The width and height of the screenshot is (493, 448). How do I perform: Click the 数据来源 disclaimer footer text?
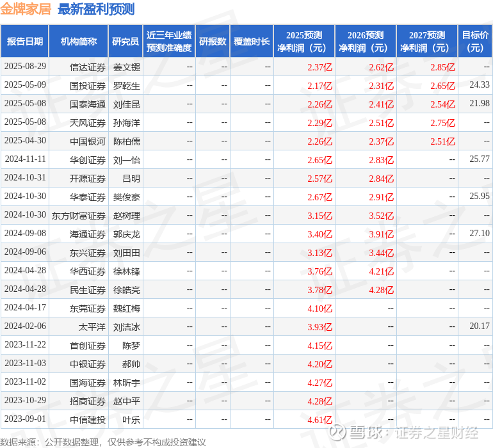(103, 442)
